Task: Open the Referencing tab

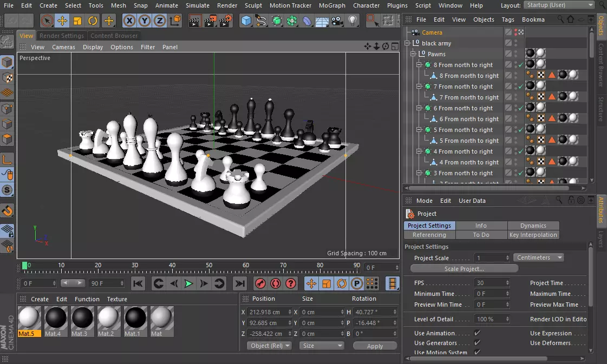Action: [x=429, y=235]
